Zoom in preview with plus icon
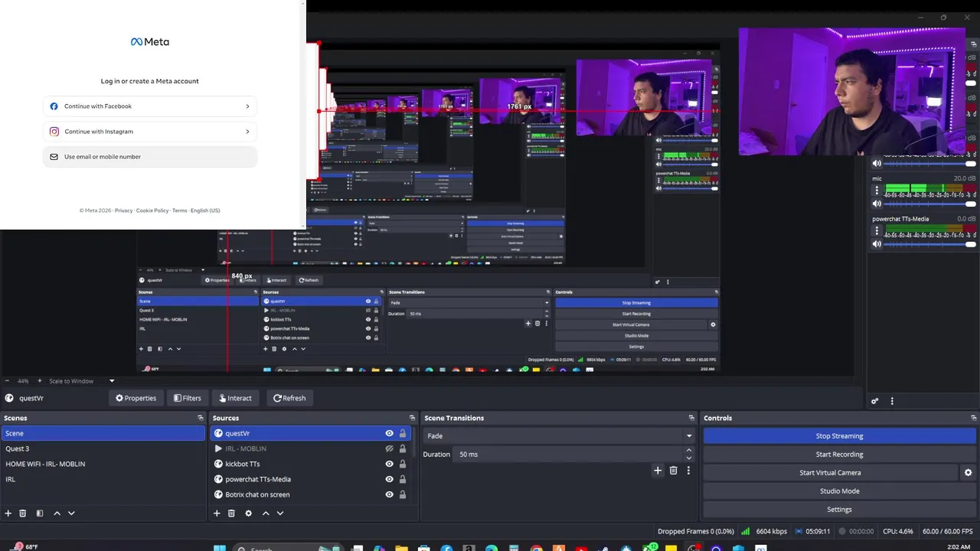Viewport: 980px width, 551px height. point(40,380)
